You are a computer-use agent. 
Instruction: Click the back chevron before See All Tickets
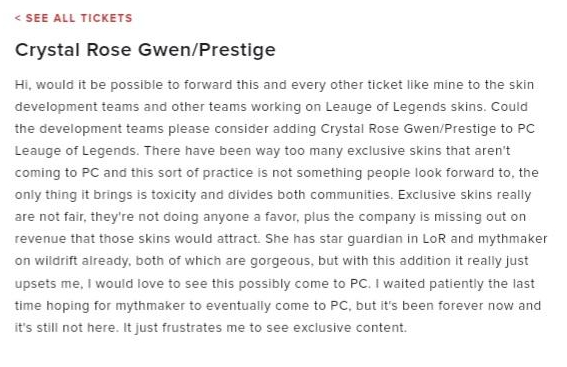pyautogui.click(x=18, y=18)
